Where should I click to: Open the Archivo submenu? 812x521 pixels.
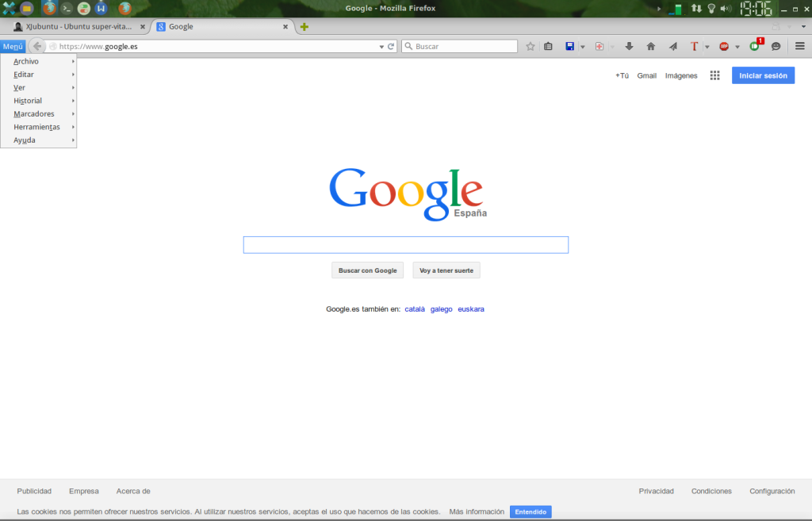(39, 61)
